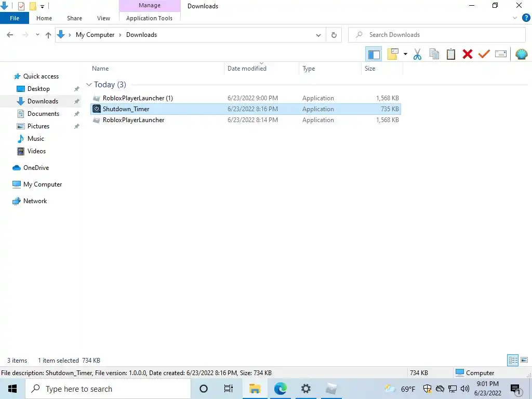Click the red X Delete icon
The width and height of the screenshot is (532, 399).
(x=467, y=54)
